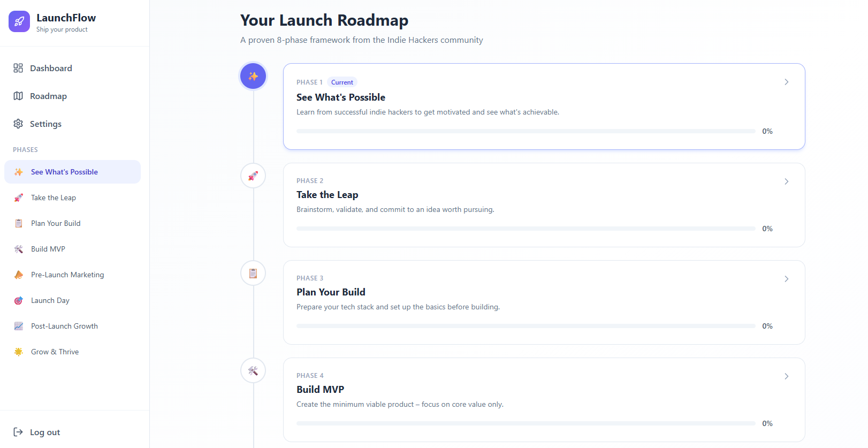Screen dimensions: 868x448
Task: Select the rocket icon next to Take the Leap
Action: click(x=18, y=198)
